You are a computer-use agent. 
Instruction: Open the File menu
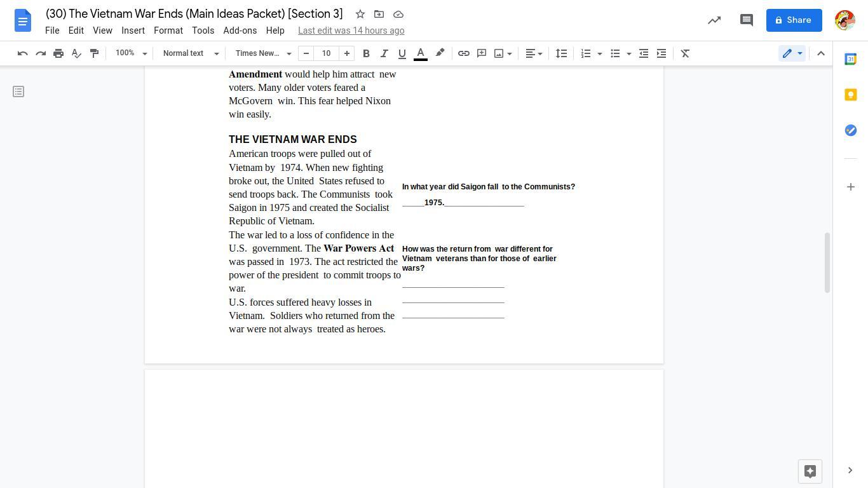pos(52,30)
